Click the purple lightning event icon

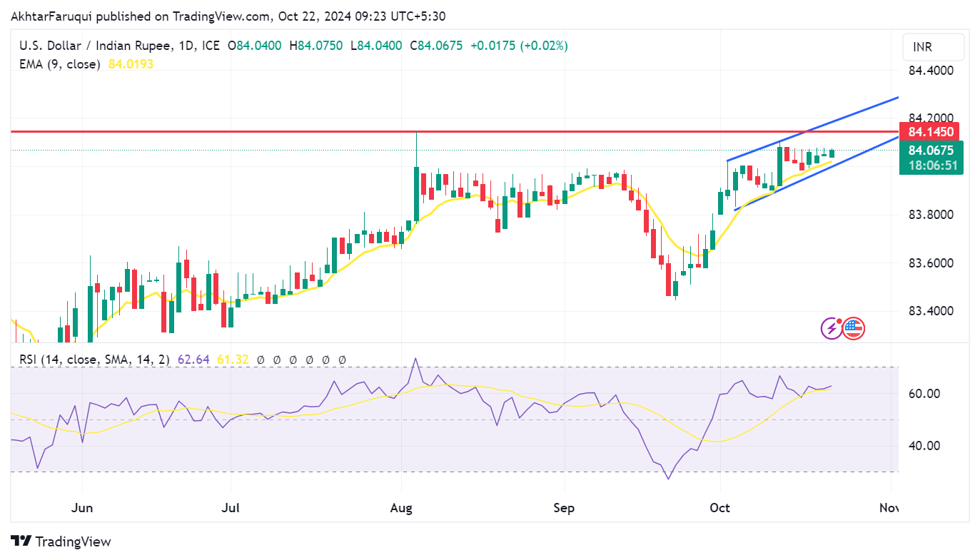[x=832, y=328]
